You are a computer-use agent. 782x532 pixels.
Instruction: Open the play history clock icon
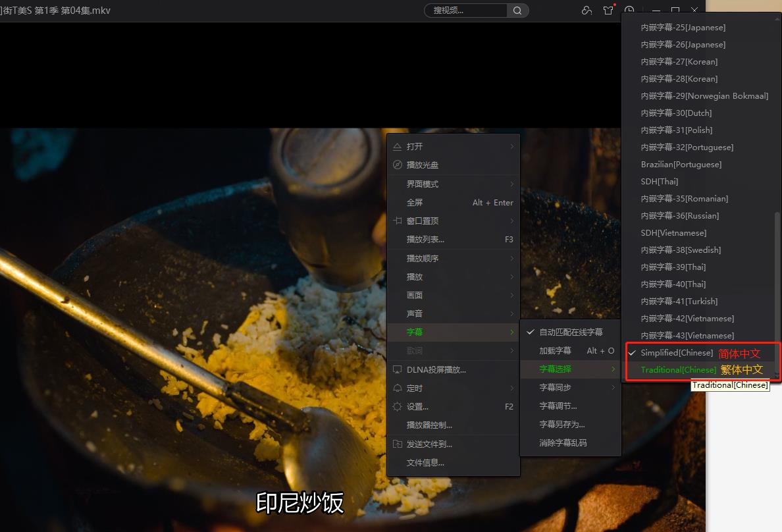tap(629, 10)
